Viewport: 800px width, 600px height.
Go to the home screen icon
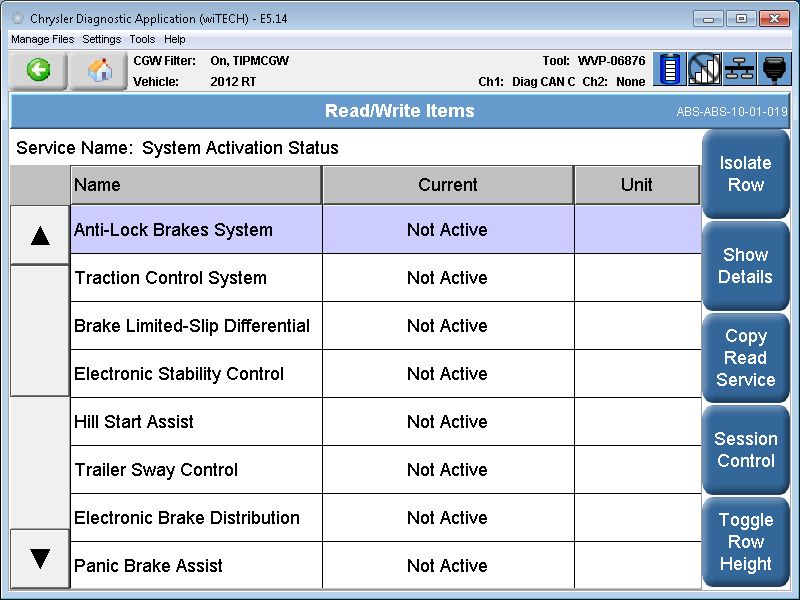pos(99,70)
